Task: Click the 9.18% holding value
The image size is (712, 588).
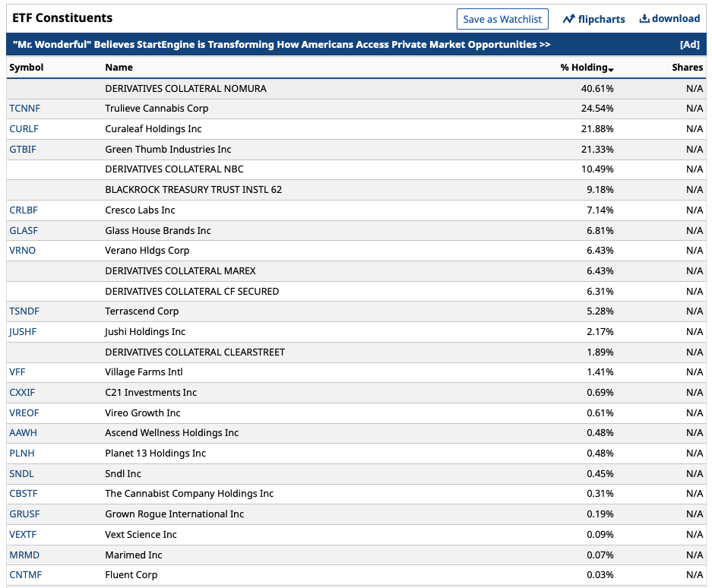Action: click(x=600, y=190)
